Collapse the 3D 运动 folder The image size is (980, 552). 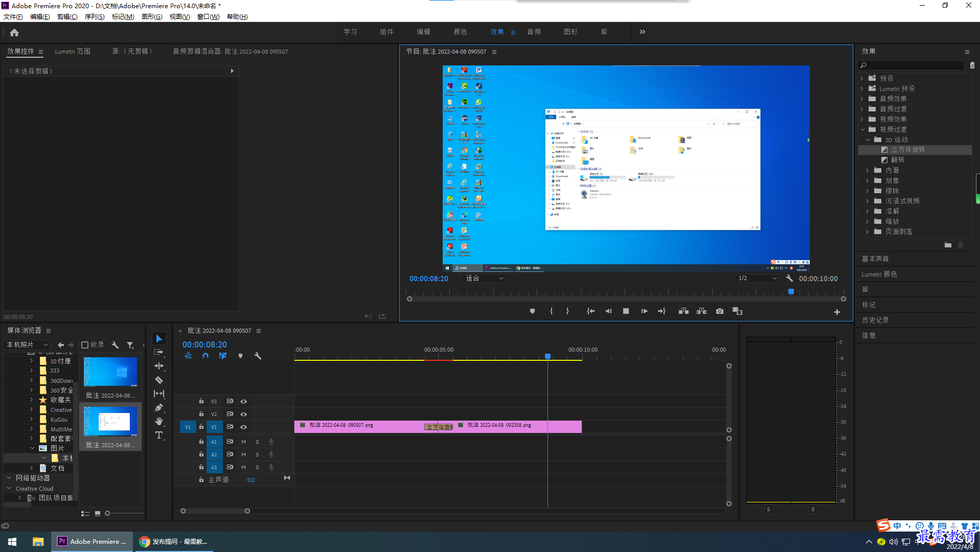(868, 140)
